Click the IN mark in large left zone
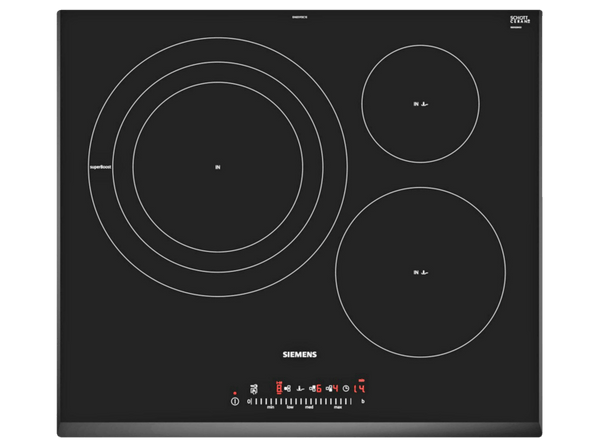This screenshot has width=600, height=448. pos(217,166)
